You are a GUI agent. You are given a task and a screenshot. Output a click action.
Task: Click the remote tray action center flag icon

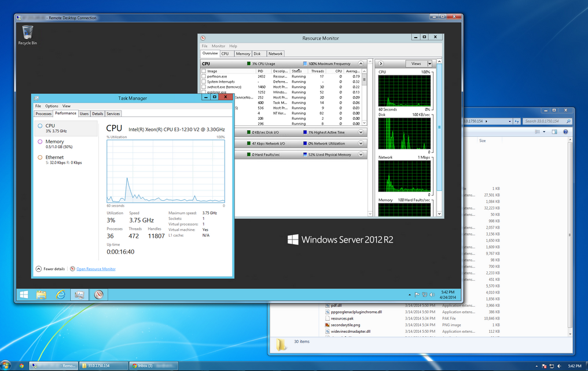(x=417, y=295)
